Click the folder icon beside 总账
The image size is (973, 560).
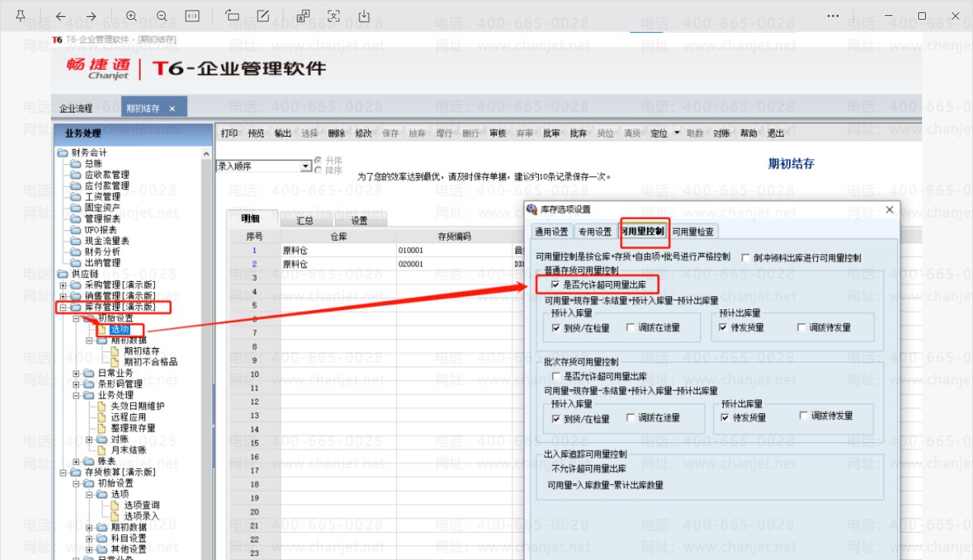75,163
